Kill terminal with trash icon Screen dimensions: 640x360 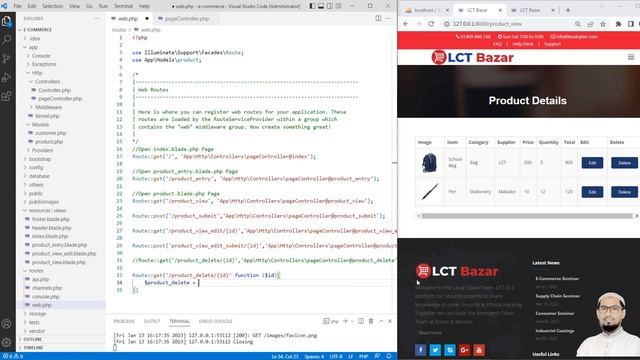[x=371, y=321]
